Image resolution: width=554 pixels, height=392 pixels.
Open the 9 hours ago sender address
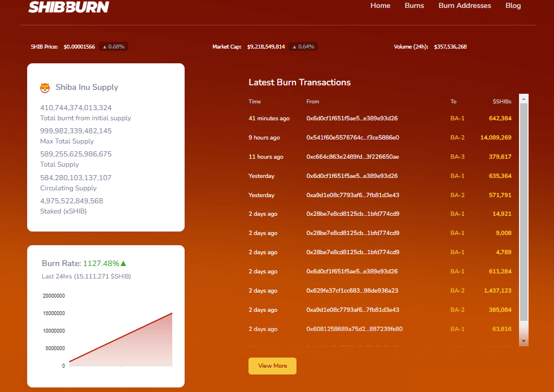pyautogui.click(x=352, y=138)
